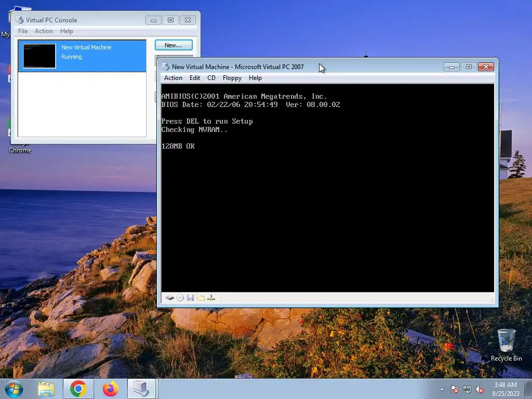Open the Windows Start menu
The image size is (532, 399).
pos(14,389)
